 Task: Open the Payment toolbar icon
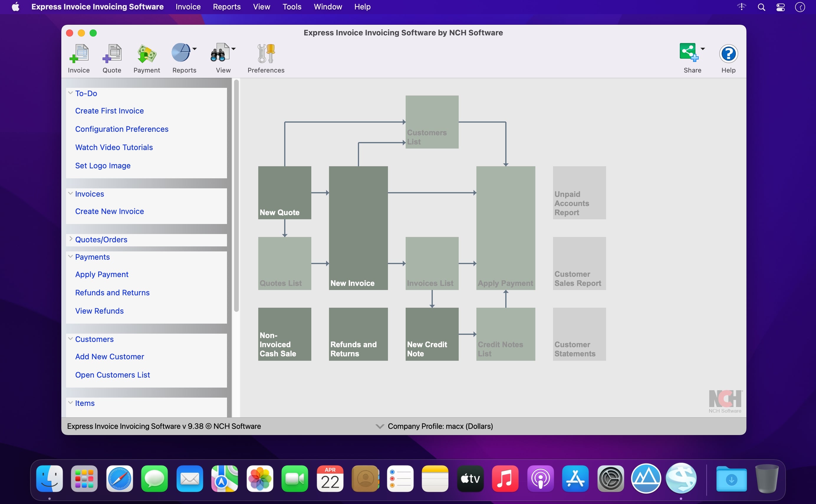(147, 53)
